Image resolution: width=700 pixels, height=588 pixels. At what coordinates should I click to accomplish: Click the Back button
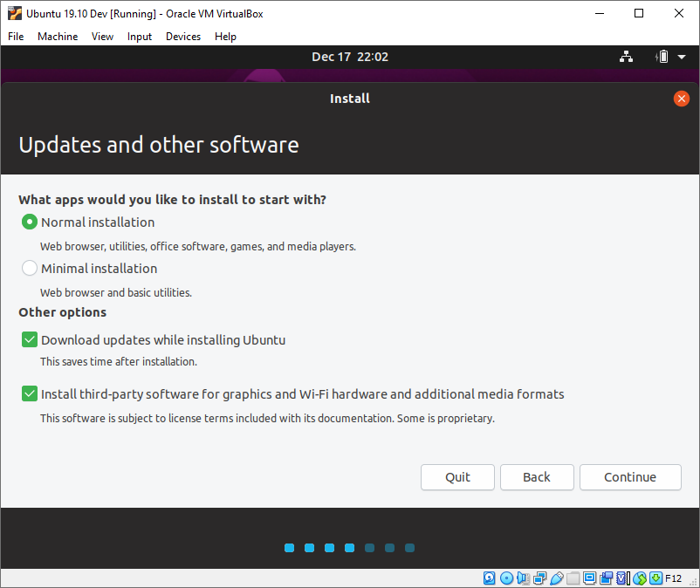(537, 477)
